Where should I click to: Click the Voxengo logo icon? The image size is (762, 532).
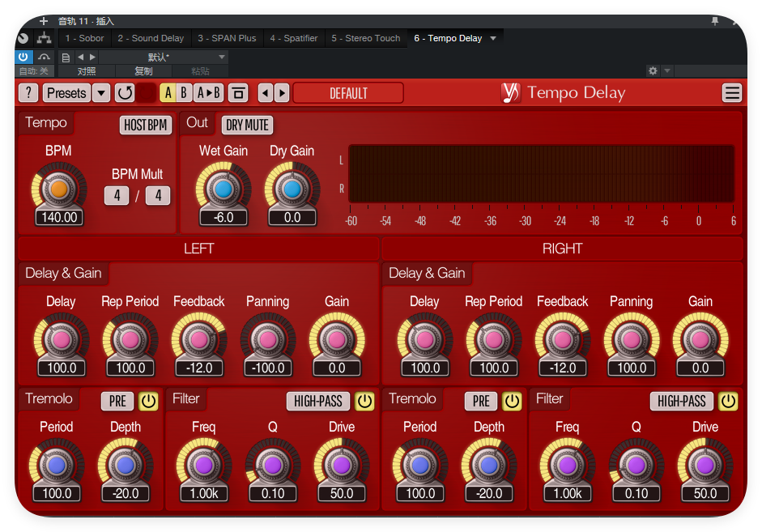(510, 92)
